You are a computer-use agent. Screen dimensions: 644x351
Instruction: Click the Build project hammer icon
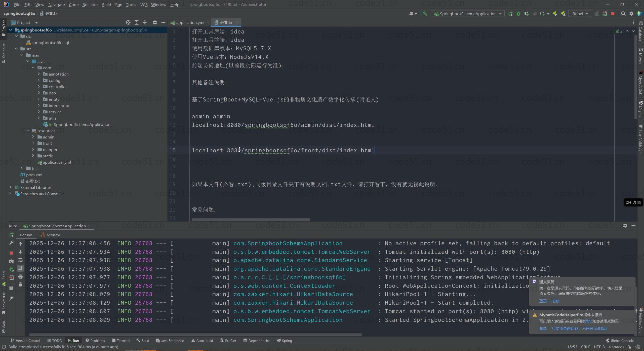click(425, 14)
